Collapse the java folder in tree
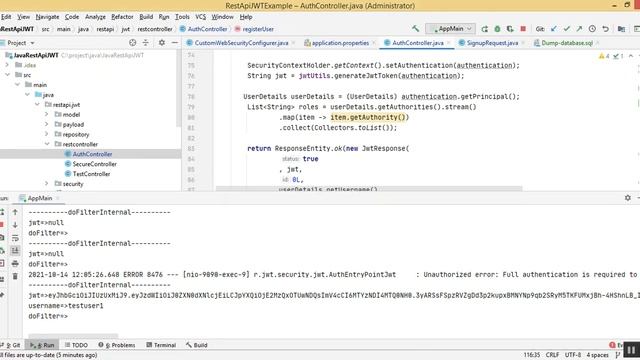The image size is (640, 360). click(27, 94)
